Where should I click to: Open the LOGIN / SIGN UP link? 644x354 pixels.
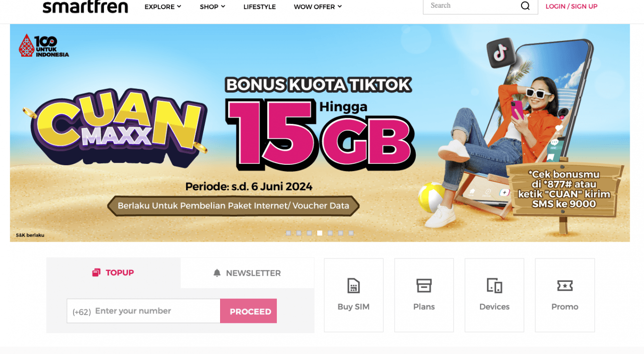tap(571, 6)
